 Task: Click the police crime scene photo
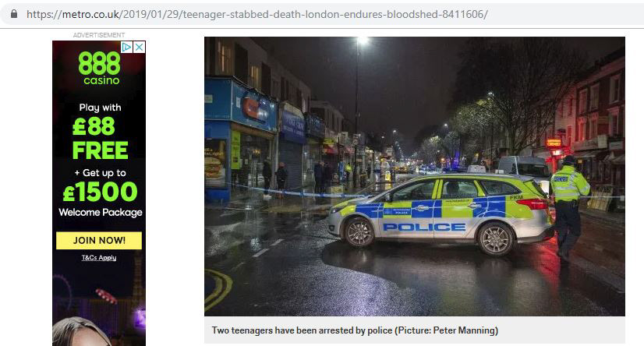coord(415,176)
